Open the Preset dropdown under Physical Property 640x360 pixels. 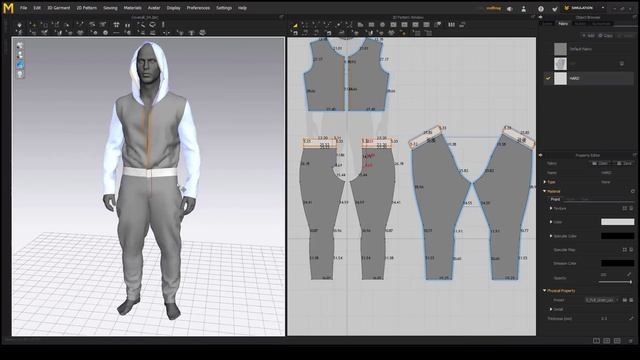click(602, 300)
